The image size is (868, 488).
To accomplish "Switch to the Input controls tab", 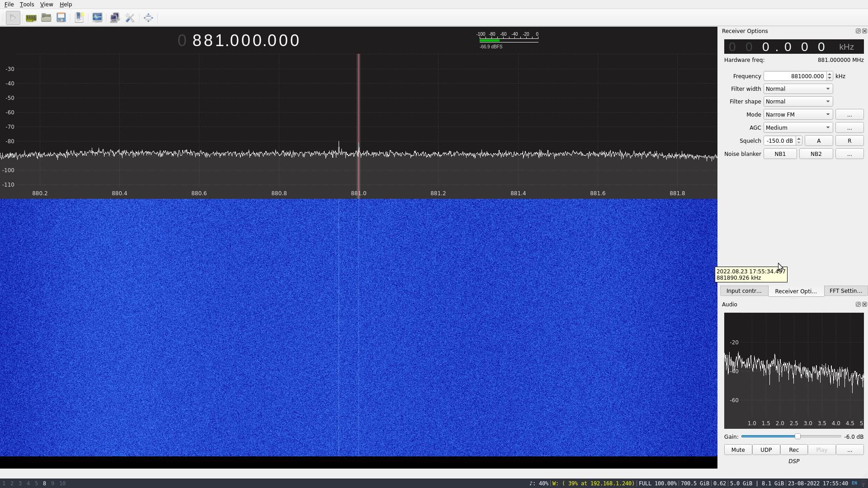I will pos(744,291).
